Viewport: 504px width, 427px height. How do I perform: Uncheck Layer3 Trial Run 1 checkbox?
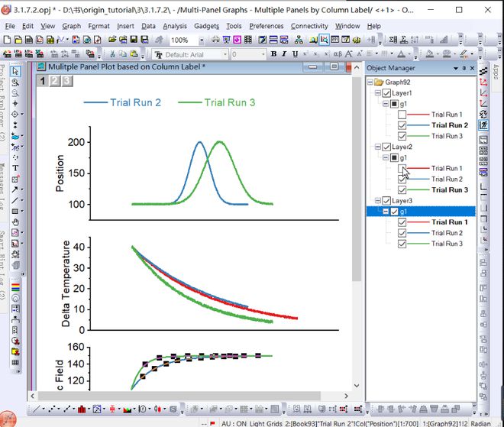pos(402,222)
